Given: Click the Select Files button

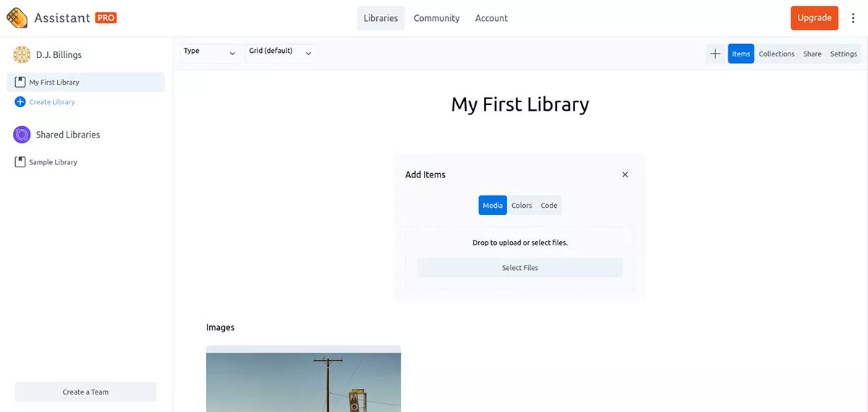Looking at the screenshot, I should pos(520,268).
